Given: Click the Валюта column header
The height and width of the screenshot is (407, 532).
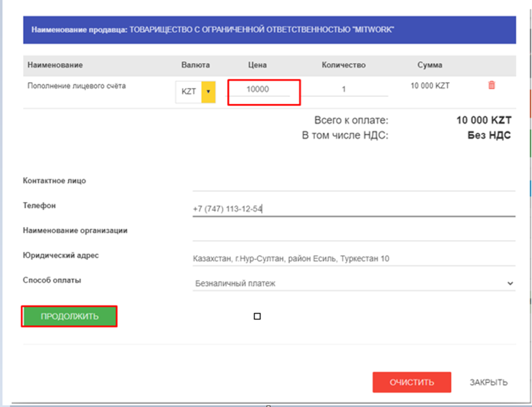Looking at the screenshot, I should pos(196,65).
